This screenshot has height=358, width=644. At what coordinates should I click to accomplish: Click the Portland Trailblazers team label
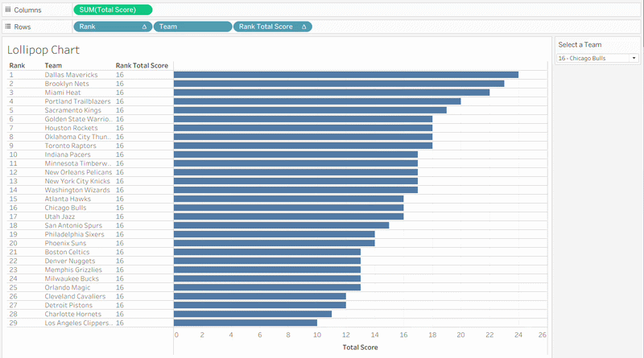tap(77, 101)
